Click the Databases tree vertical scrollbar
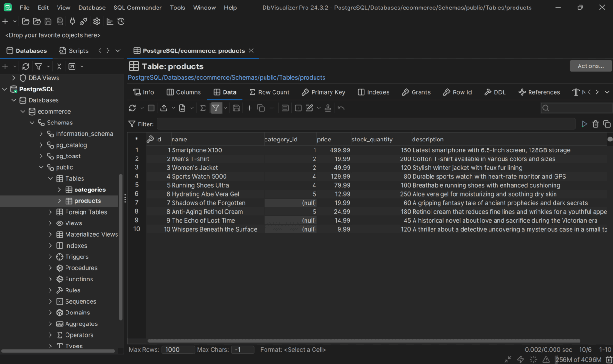Screen dimensions: 613x364 (121, 248)
